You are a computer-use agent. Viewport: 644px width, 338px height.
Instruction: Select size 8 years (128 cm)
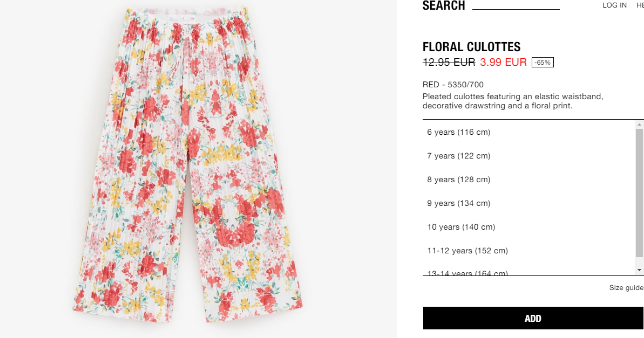[528, 180]
